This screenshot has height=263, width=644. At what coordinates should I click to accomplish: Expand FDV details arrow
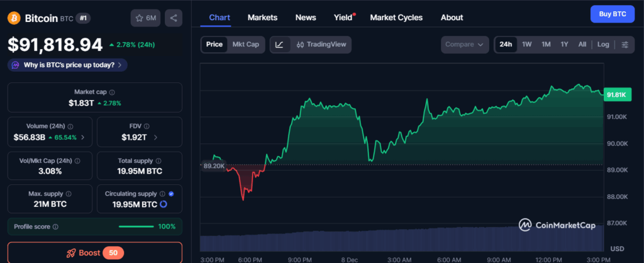click(x=155, y=137)
